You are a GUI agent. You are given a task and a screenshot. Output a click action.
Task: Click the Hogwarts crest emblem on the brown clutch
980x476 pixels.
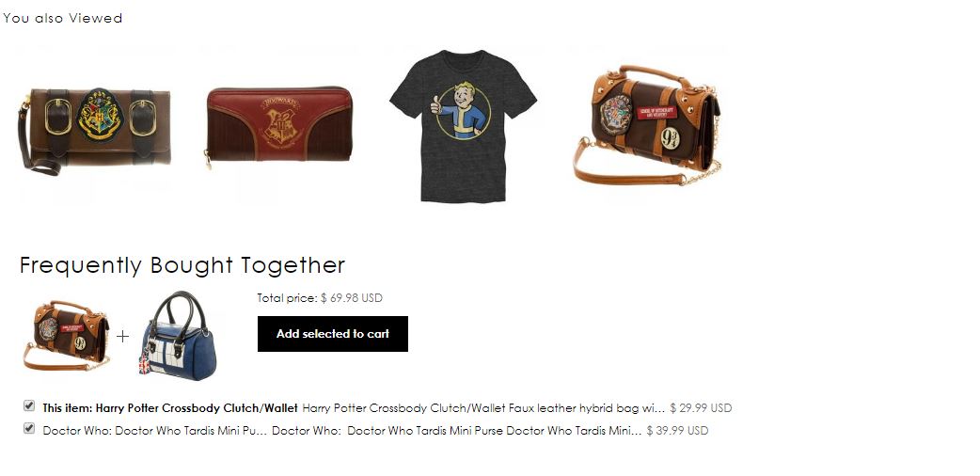(100, 115)
